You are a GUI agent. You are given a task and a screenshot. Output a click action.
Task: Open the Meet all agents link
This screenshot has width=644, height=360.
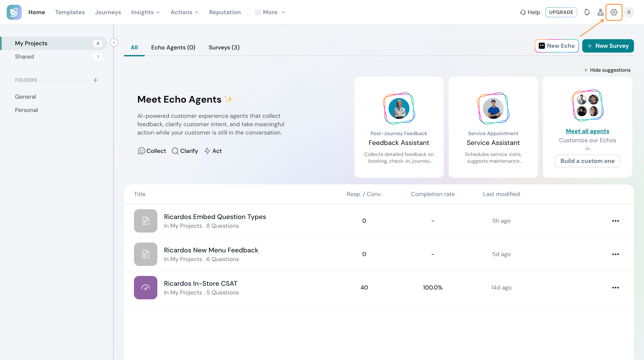pos(587,131)
